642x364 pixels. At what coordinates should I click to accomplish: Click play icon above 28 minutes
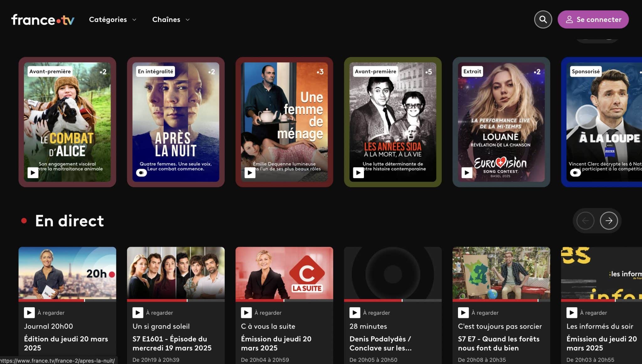tap(355, 313)
